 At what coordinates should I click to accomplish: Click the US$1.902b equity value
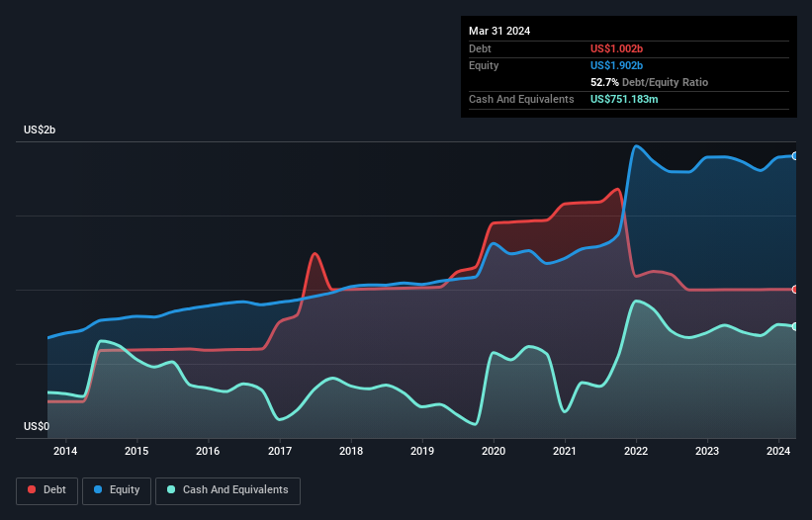[x=616, y=65]
